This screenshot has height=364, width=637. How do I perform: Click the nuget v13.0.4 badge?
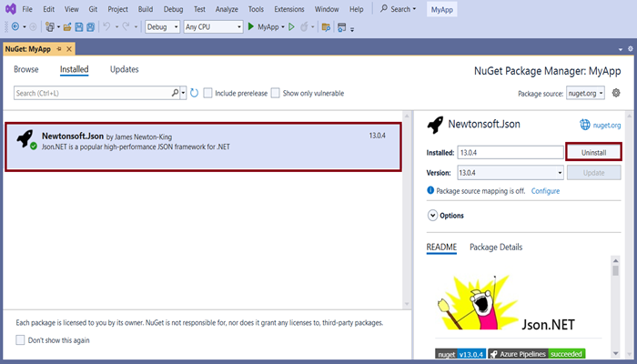click(x=460, y=354)
